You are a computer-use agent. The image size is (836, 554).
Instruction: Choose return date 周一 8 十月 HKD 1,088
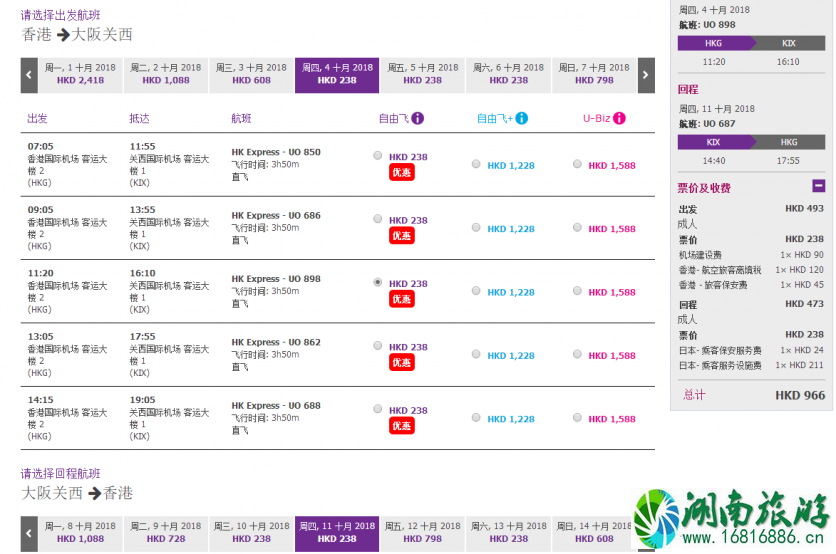coord(81,533)
